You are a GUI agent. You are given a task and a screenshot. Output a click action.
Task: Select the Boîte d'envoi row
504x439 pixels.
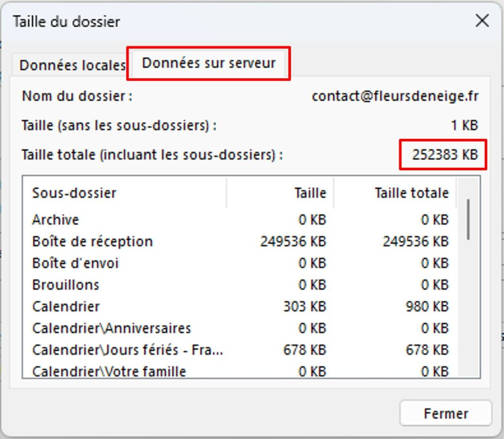76,263
